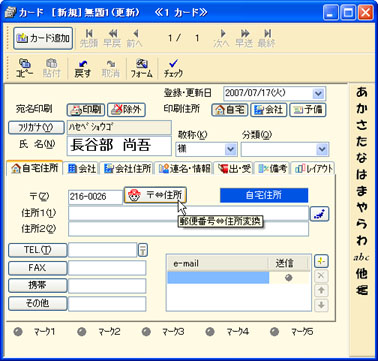The image size is (378, 361).
Task: Click the add e-mail icon
Action: [x=321, y=262]
